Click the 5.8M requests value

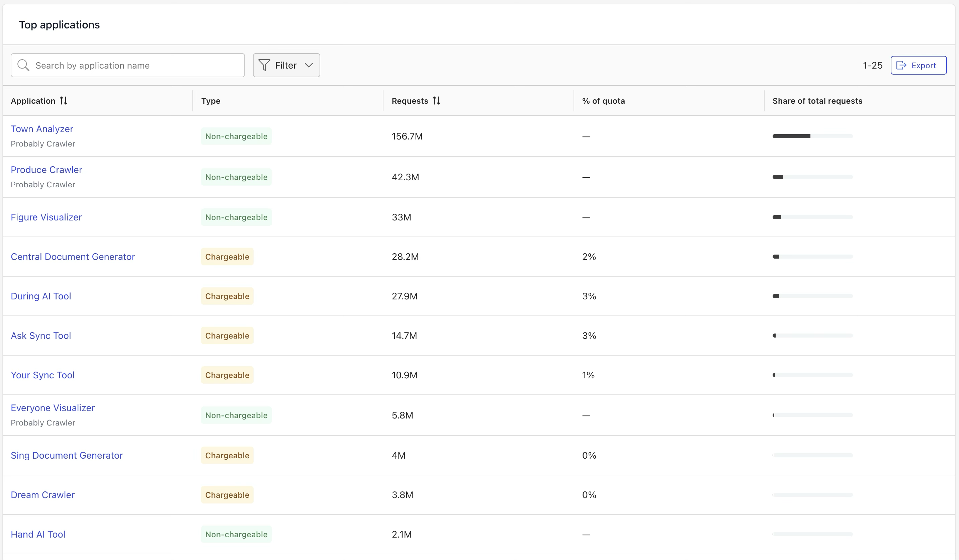click(x=402, y=415)
